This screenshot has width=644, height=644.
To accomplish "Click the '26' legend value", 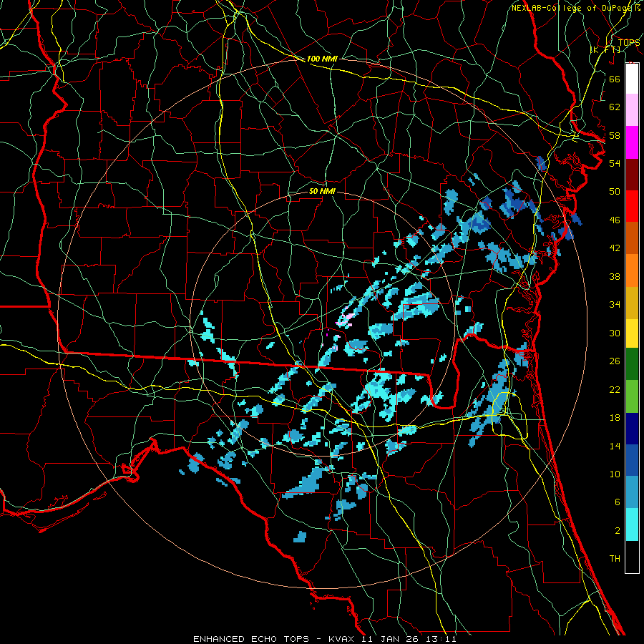I will [615, 361].
